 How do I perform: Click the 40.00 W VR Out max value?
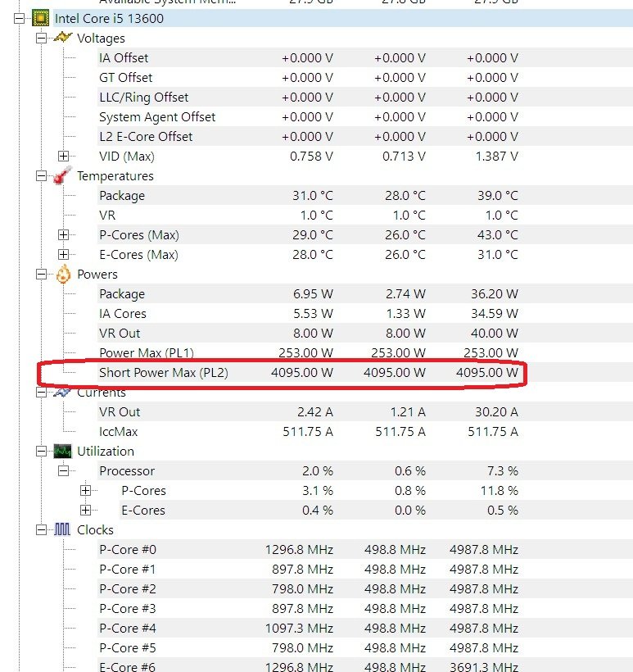click(x=495, y=334)
